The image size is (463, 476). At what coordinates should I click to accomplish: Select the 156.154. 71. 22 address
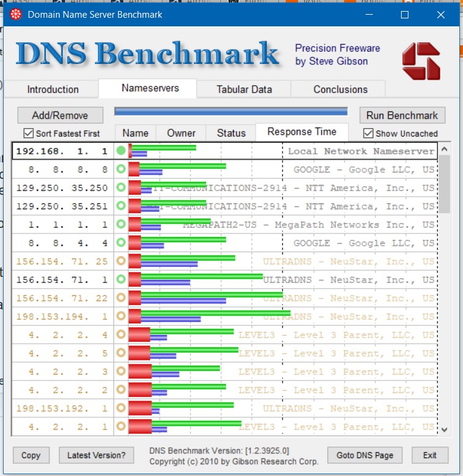coord(62,298)
